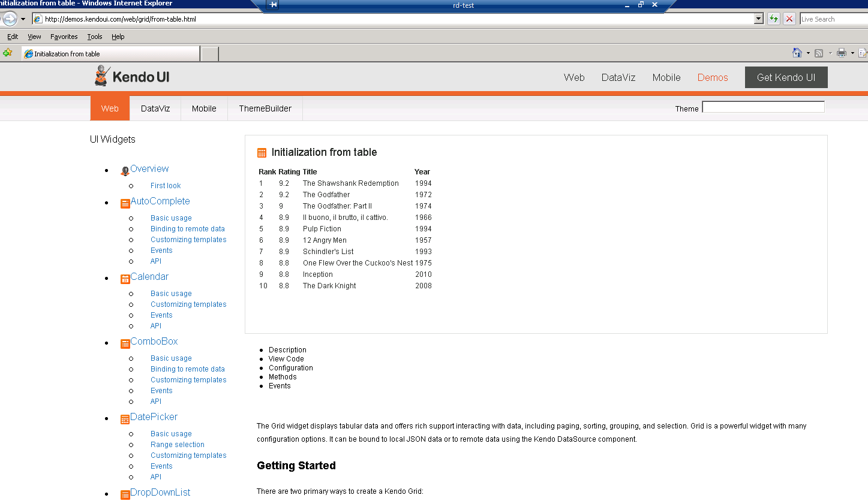
Task: Select the Initialization from table browser tab
Action: point(111,54)
